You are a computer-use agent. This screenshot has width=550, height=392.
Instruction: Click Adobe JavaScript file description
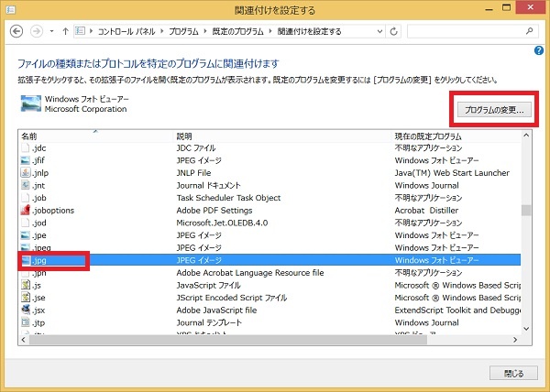(x=216, y=310)
